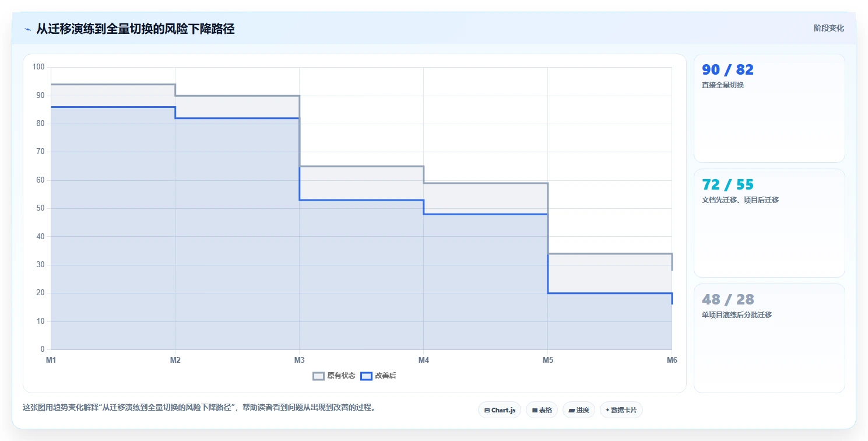Click the chart title 从迁移演练到全量切换的风险下降路径
The width and height of the screenshot is (868, 441).
pos(135,29)
